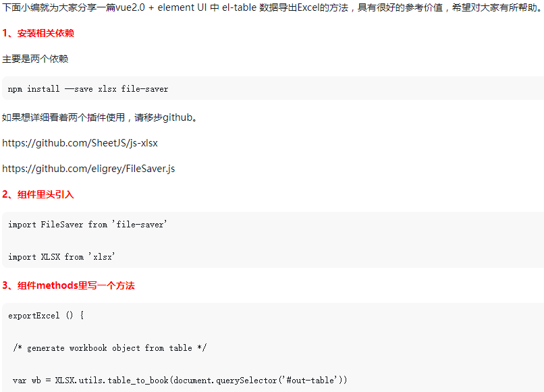Click heading 3、组件methods里写一个方法
This screenshot has width=544, height=392.
pyautogui.click(x=68, y=286)
